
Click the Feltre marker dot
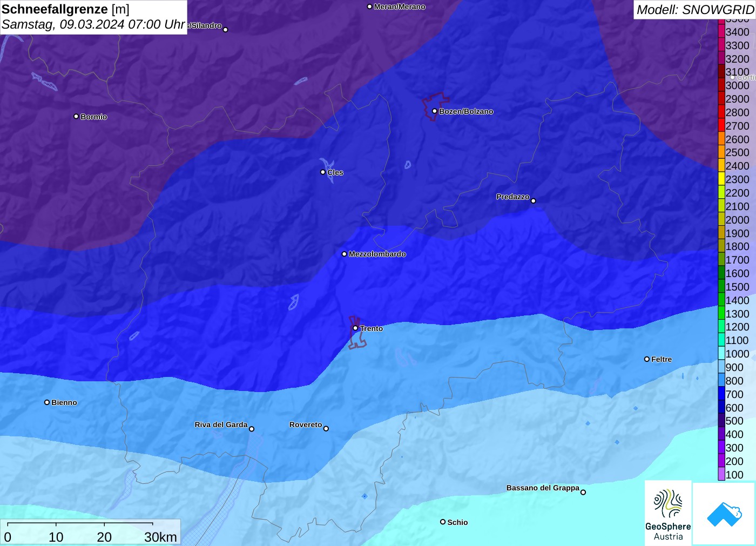point(647,359)
